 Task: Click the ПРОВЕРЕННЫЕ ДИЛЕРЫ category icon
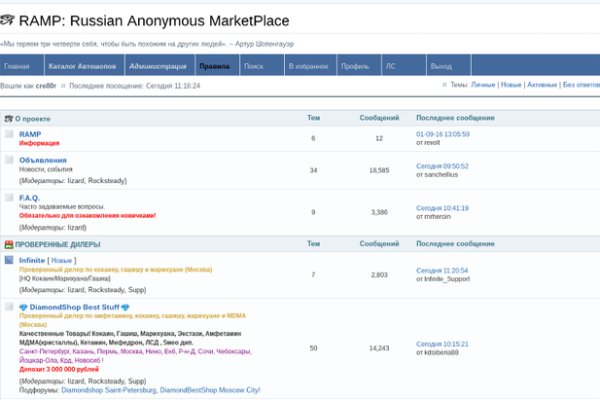8,244
